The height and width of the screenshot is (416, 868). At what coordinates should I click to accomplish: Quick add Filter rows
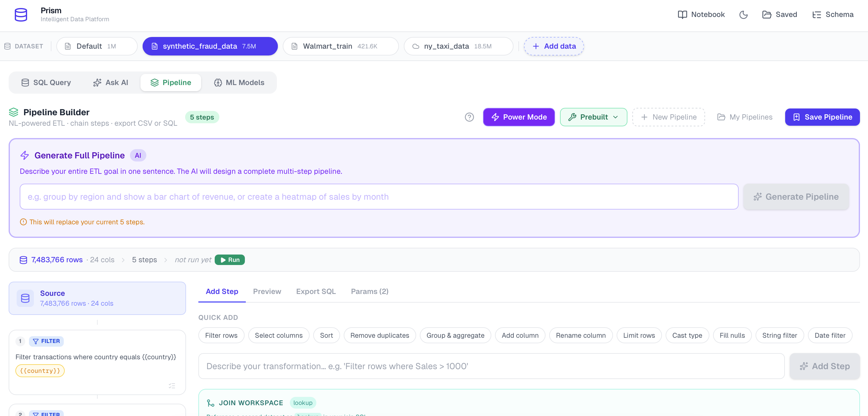[221, 336]
